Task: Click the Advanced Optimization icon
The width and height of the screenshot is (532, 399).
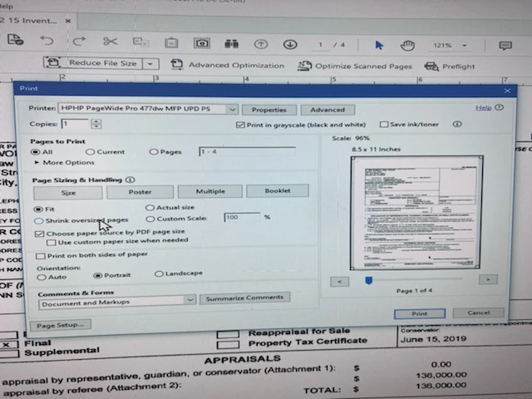Action: coord(177,64)
